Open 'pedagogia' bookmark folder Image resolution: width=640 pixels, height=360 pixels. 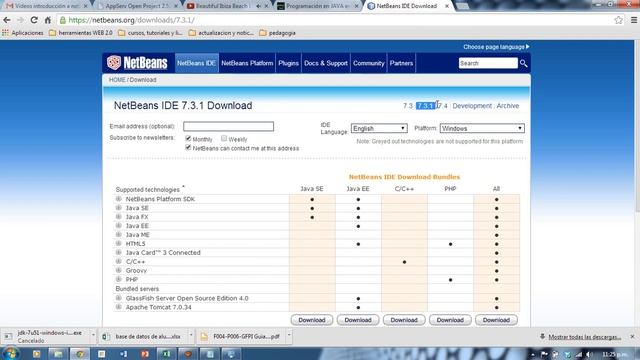[277, 33]
